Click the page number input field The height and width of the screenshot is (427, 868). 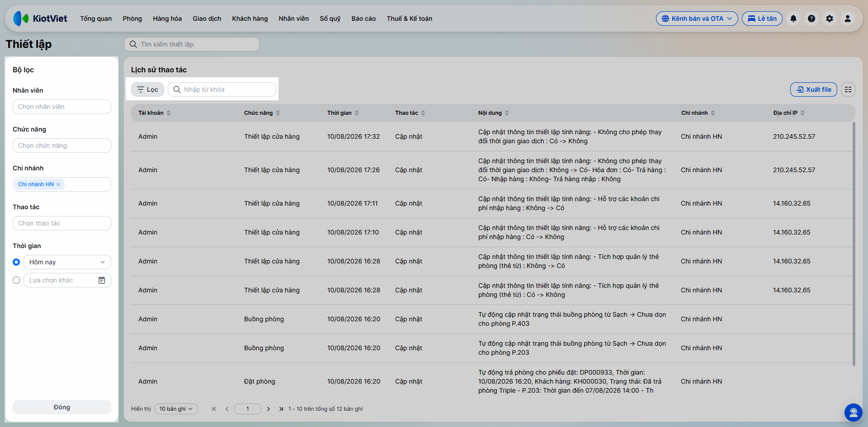click(248, 409)
